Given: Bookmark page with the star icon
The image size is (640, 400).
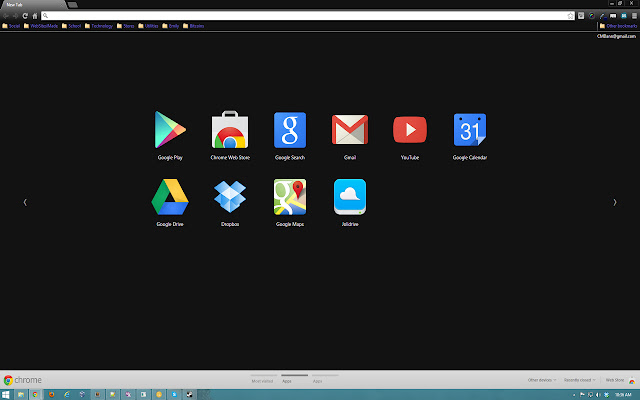Looking at the screenshot, I should 570,16.
